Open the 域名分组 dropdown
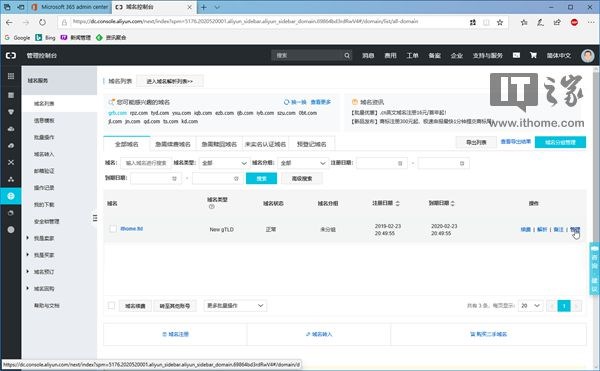Screen dimensions: 600x371 tap(303, 163)
